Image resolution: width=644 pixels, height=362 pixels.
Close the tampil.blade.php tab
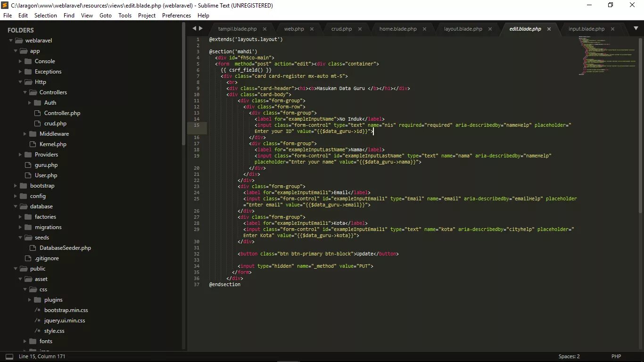click(x=264, y=29)
